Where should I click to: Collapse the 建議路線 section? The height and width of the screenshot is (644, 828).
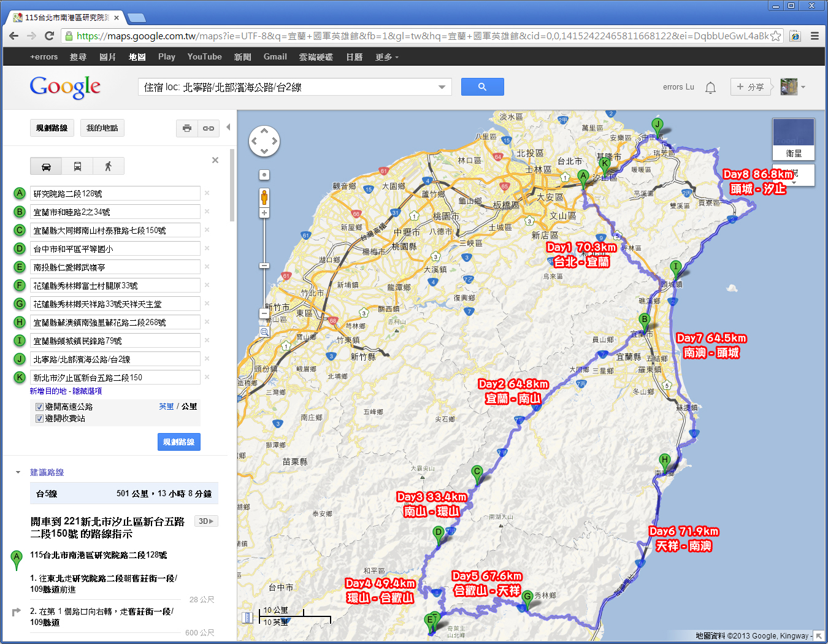[x=18, y=472]
